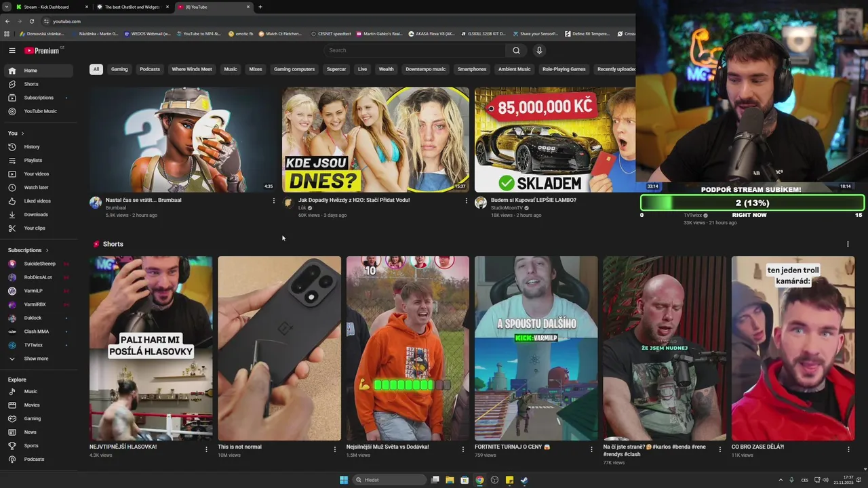This screenshot has width=868, height=488.
Task: Open Explore Music category
Action: click(x=37, y=391)
